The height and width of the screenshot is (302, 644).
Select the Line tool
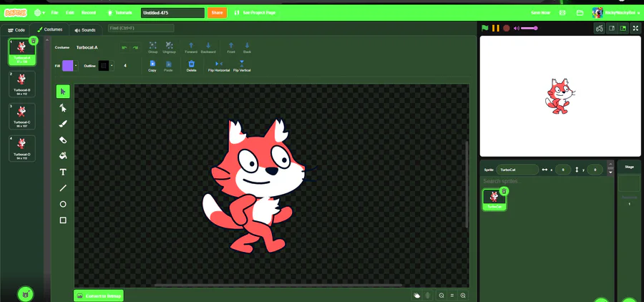(x=63, y=187)
